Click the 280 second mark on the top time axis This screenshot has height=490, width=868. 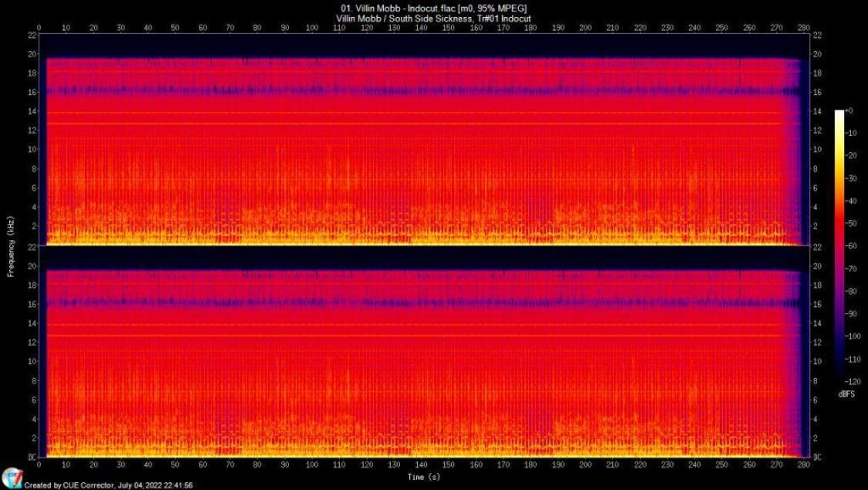(x=803, y=28)
